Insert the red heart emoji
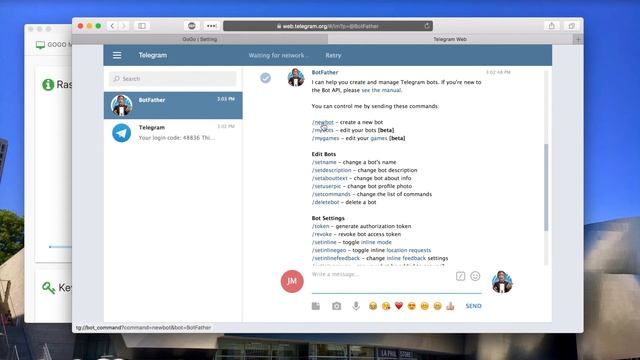The image size is (640, 360). pyautogui.click(x=399, y=306)
